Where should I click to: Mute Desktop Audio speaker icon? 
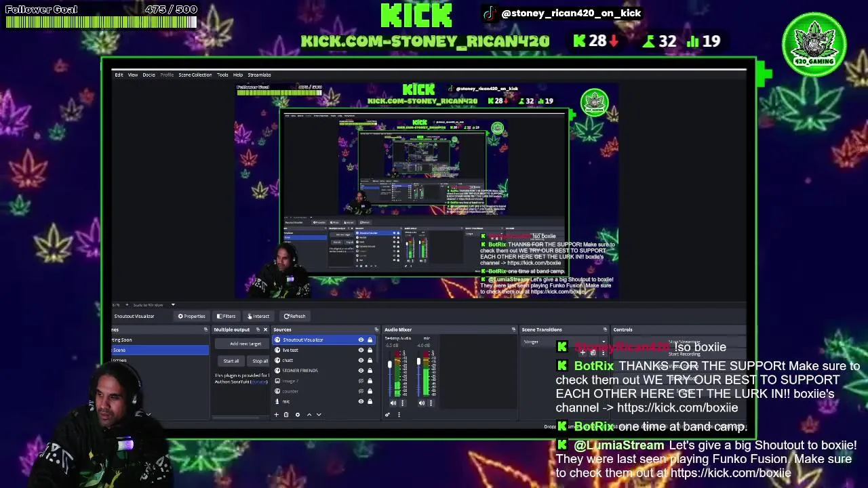point(393,403)
